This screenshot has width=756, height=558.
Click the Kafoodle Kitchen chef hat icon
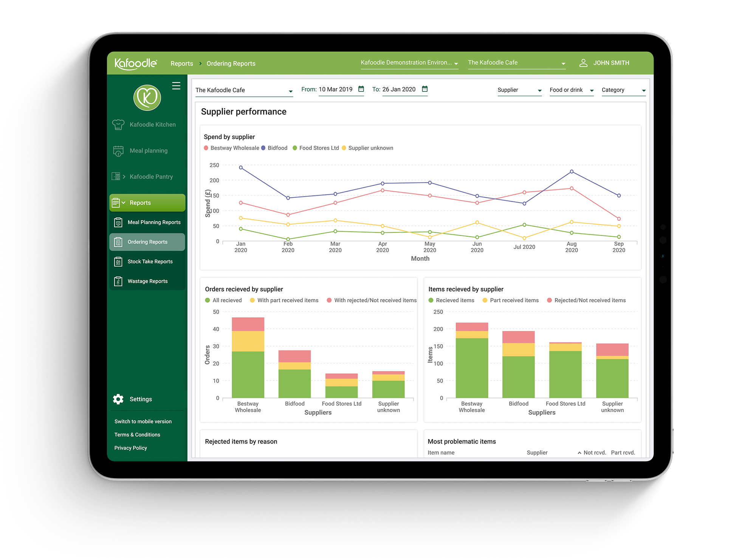click(118, 124)
